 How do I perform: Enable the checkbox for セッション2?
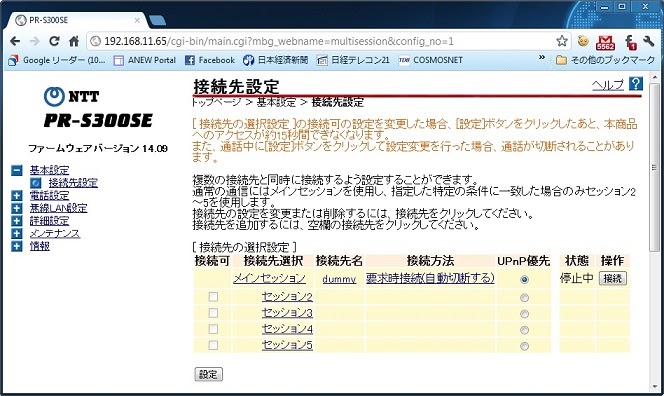click(x=213, y=297)
